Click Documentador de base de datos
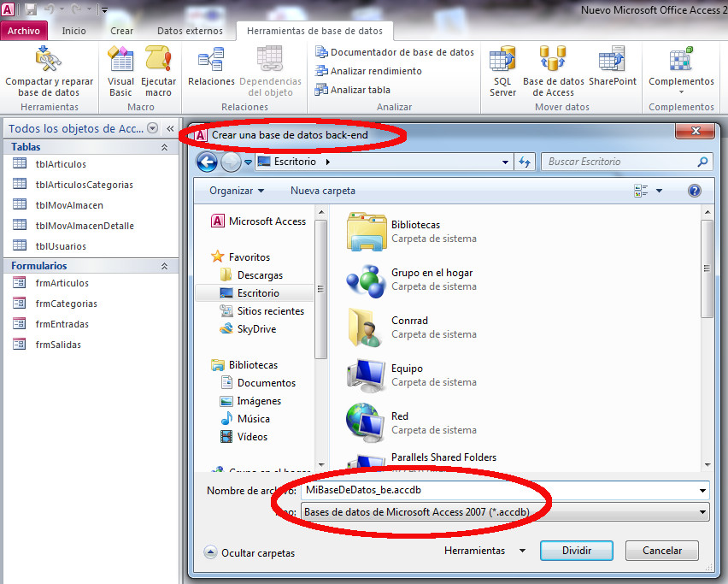 (x=395, y=52)
